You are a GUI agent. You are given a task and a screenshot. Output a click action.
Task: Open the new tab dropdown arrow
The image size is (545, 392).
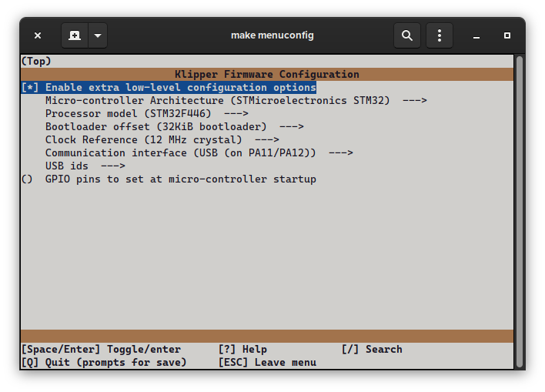pyautogui.click(x=98, y=35)
